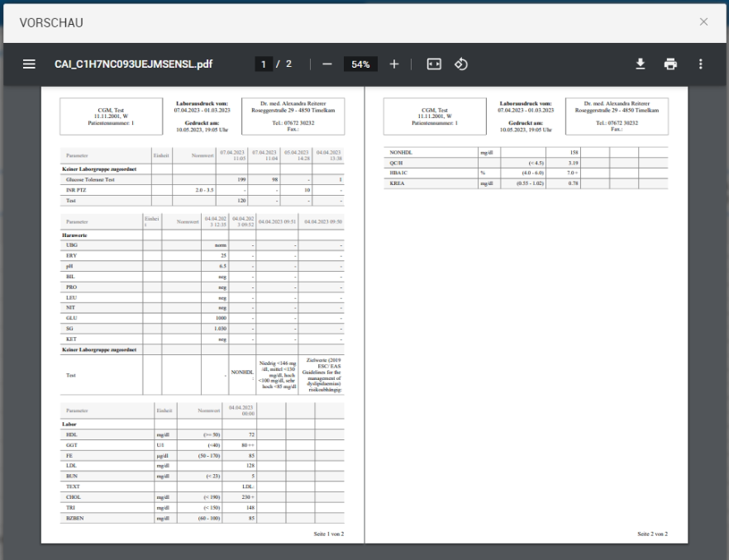Toggle the fit to page icon
The height and width of the screenshot is (560, 729).
click(x=433, y=64)
